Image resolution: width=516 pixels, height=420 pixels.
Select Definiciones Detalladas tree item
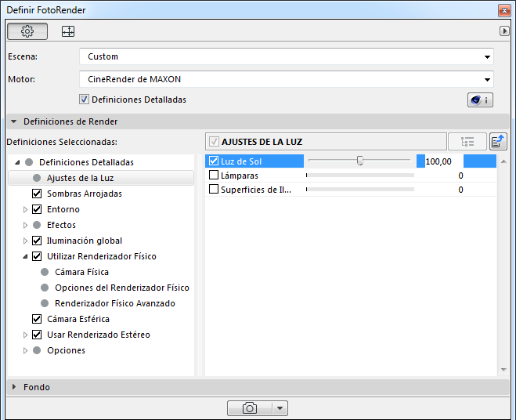point(86,162)
